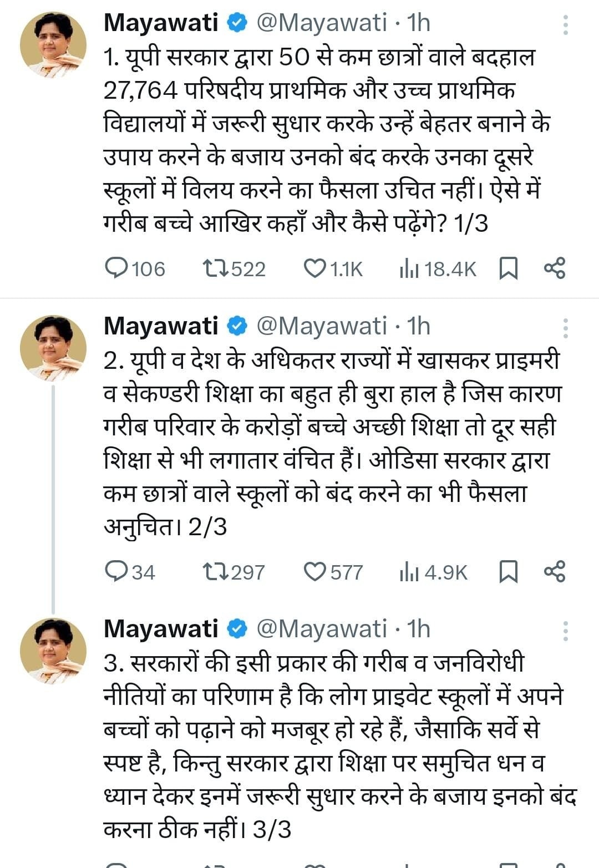
Task: Open the @Mayawati handle on second tweet
Action: click(x=321, y=326)
